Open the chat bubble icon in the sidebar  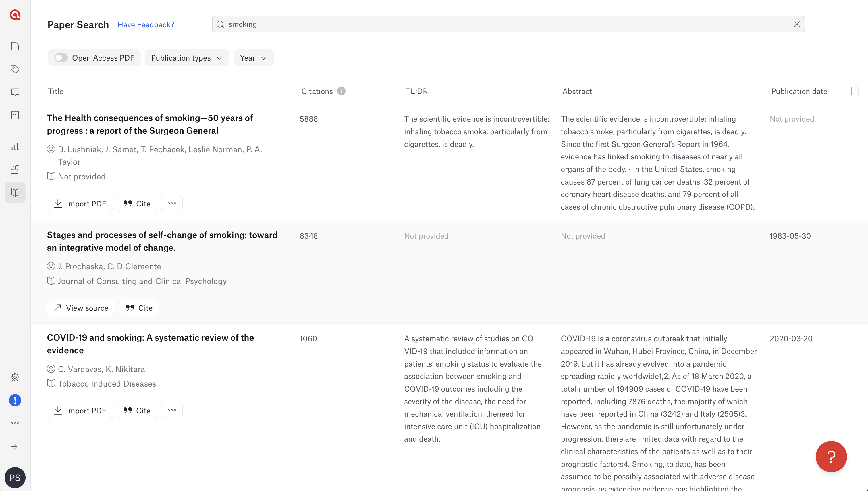point(15,92)
